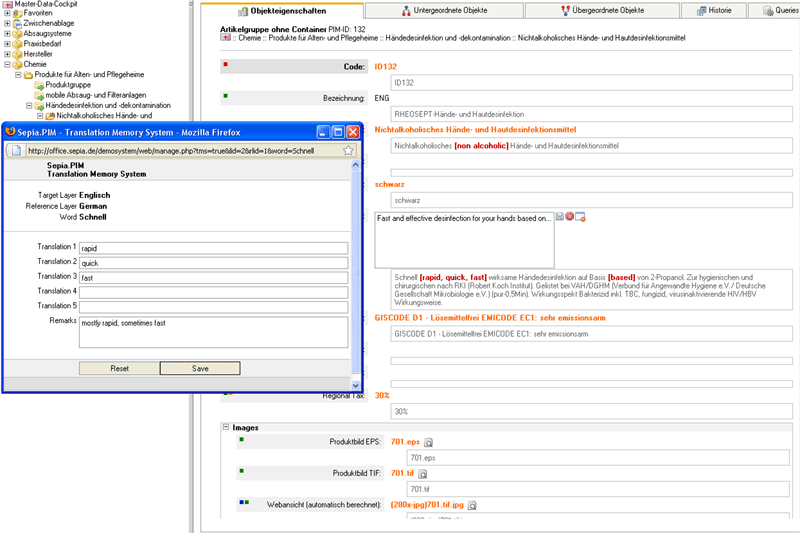The image size is (800, 533).
Task: Expand the Hersteller tree node
Action: coord(8,53)
